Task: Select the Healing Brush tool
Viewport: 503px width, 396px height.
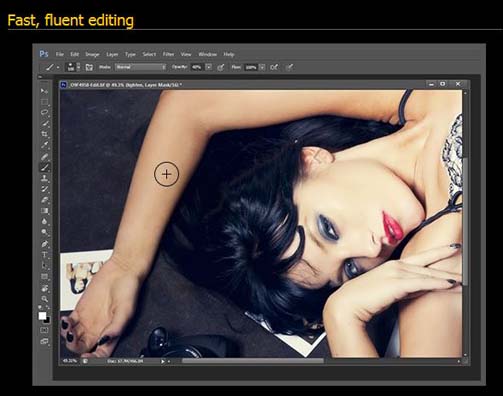Action: point(44,156)
